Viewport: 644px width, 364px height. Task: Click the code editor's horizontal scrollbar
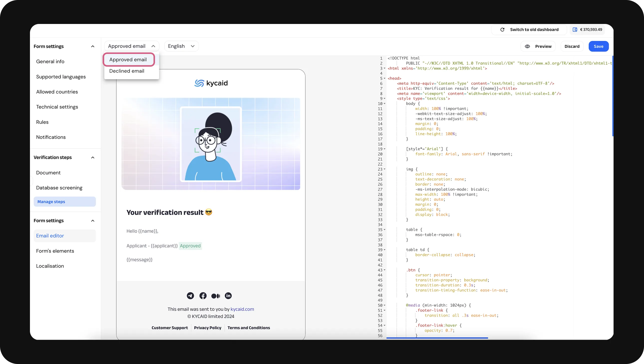pyautogui.click(x=438, y=338)
